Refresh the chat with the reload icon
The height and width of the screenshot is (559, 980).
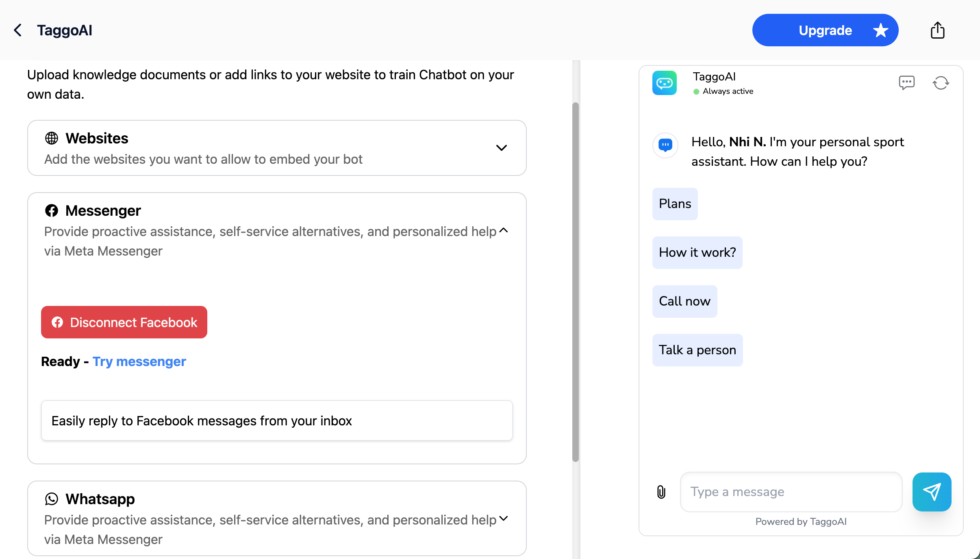pyautogui.click(x=941, y=83)
